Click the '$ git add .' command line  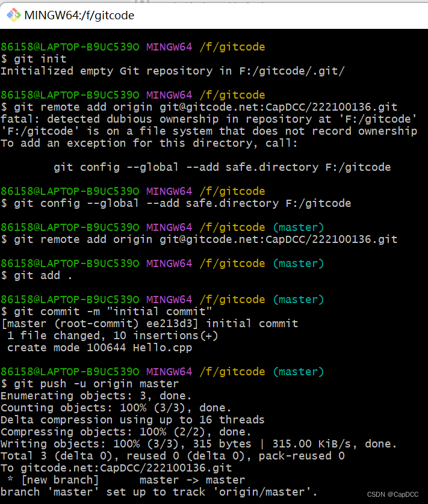pyautogui.click(x=37, y=275)
